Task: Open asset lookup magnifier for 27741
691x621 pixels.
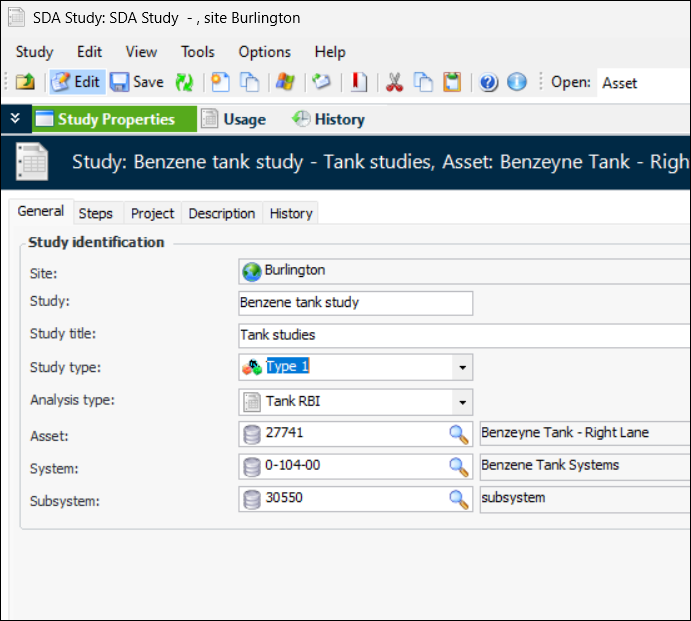Action: (458, 433)
